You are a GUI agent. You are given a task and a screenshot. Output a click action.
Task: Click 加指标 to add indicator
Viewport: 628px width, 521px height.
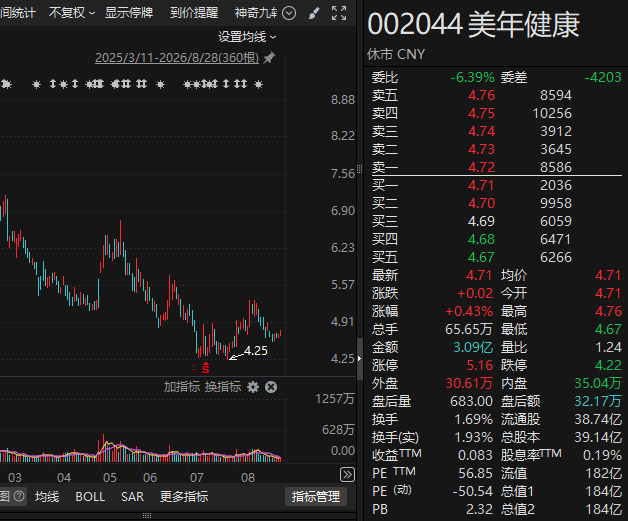click(x=181, y=387)
